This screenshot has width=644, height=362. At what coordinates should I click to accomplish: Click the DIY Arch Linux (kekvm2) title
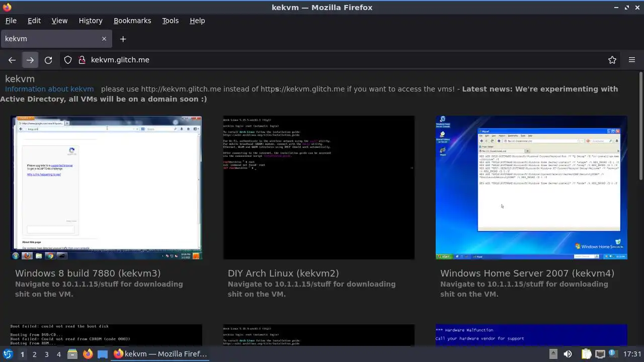[283, 274]
